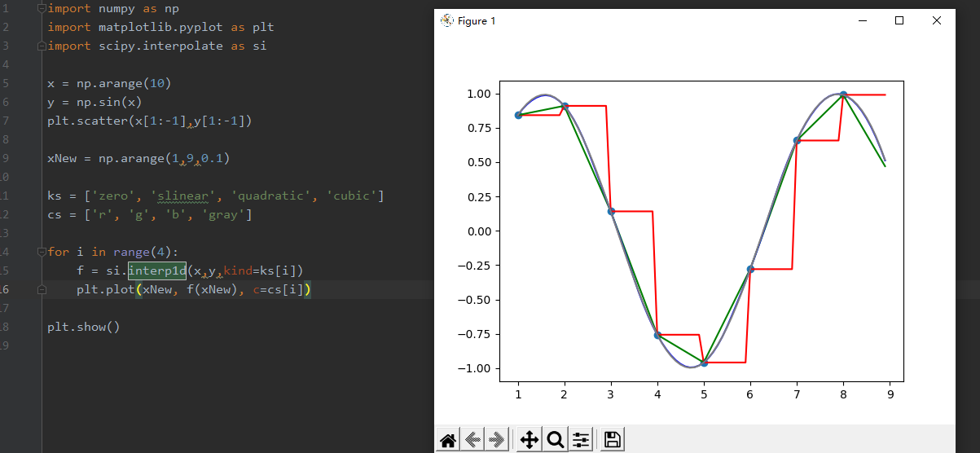Click y-axis tick label 0.00
This screenshot has width=980, height=453.
point(478,231)
